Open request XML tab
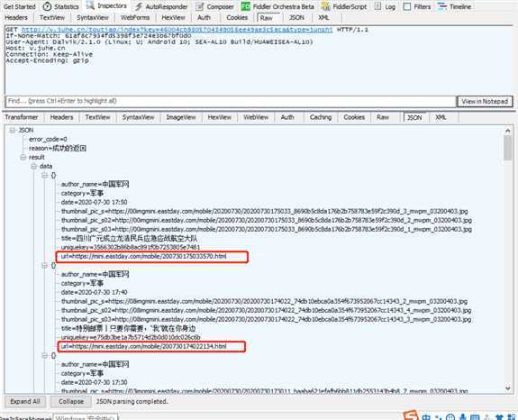Image resolution: width=518 pixels, height=420 pixels. click(323, 17)
